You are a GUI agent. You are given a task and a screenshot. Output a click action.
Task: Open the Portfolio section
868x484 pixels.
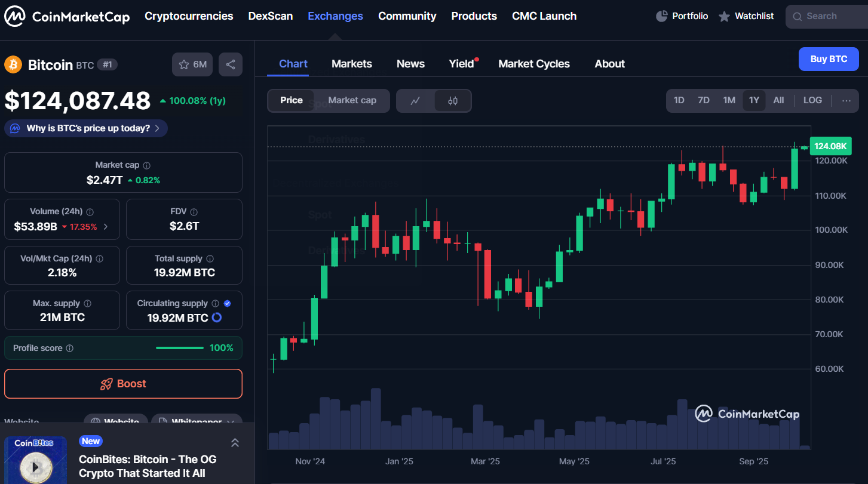[x=682, y=16]
